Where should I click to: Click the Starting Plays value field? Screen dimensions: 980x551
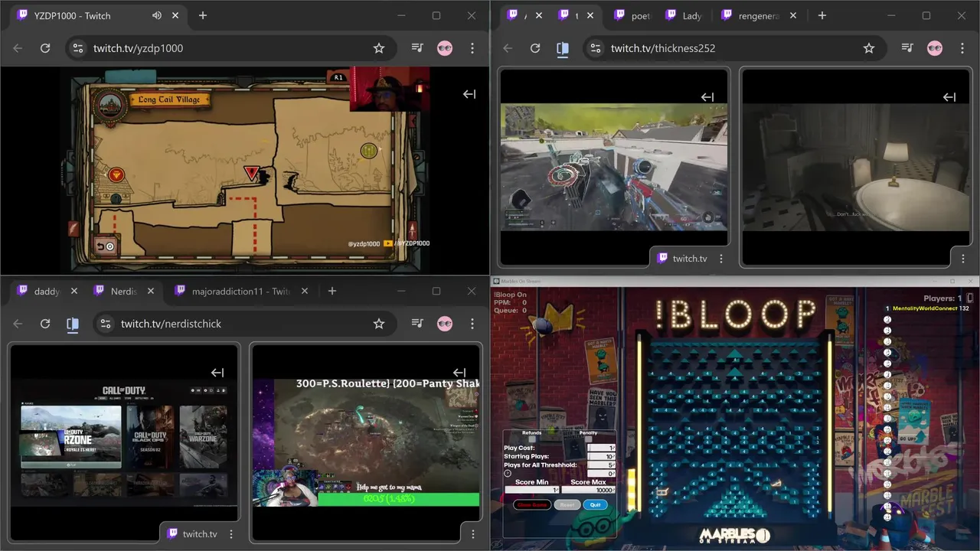(x=601, y=456)
